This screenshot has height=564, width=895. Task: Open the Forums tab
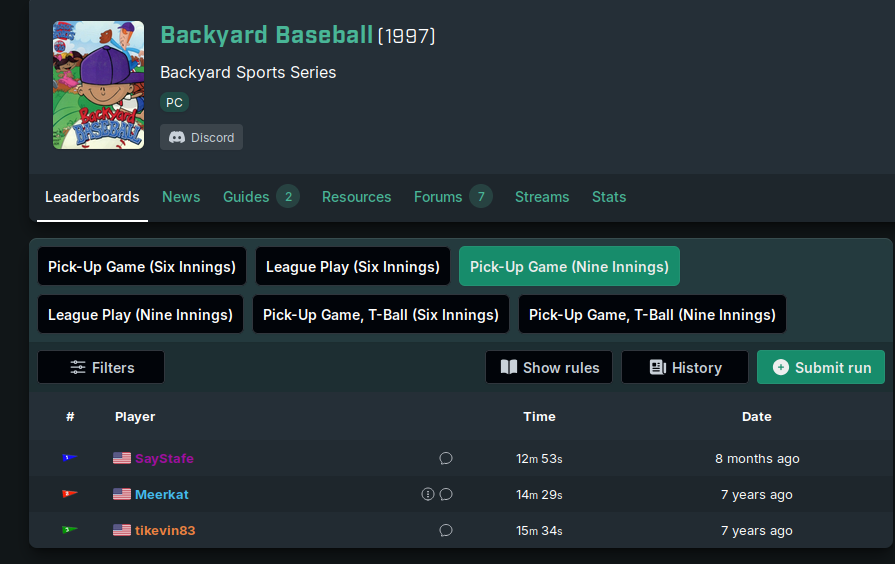[x=438, y=197]
